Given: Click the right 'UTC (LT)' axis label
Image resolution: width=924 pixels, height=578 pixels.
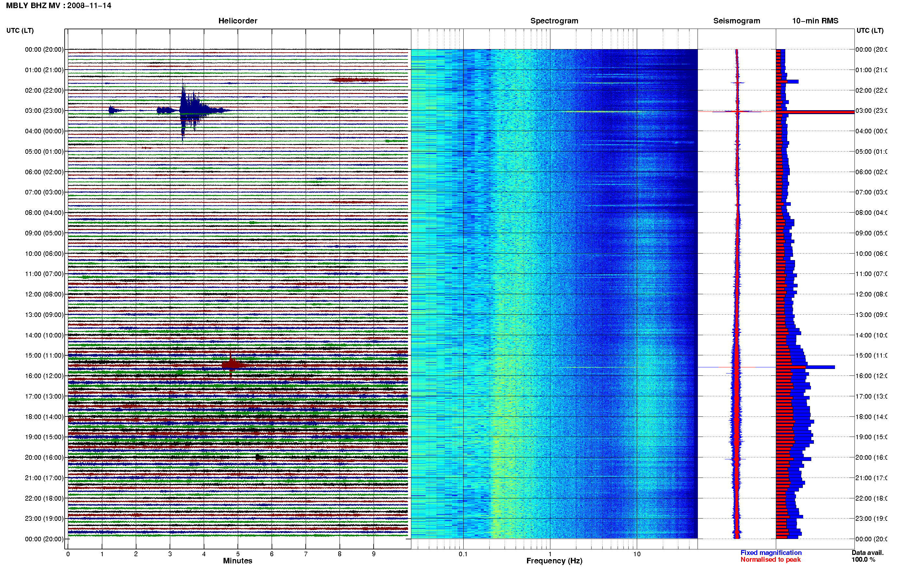Looking at the screenshot, I should (870, 31).
